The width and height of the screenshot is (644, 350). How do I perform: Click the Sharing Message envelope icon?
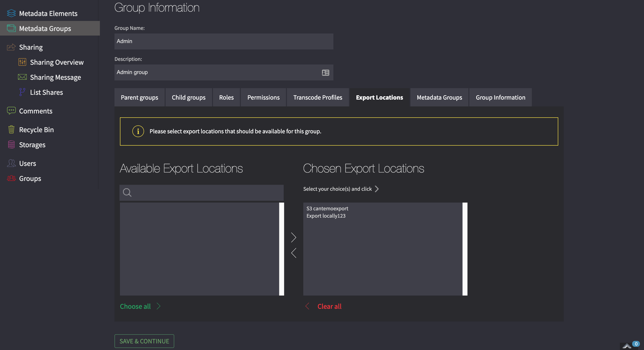tap(22, 77)
